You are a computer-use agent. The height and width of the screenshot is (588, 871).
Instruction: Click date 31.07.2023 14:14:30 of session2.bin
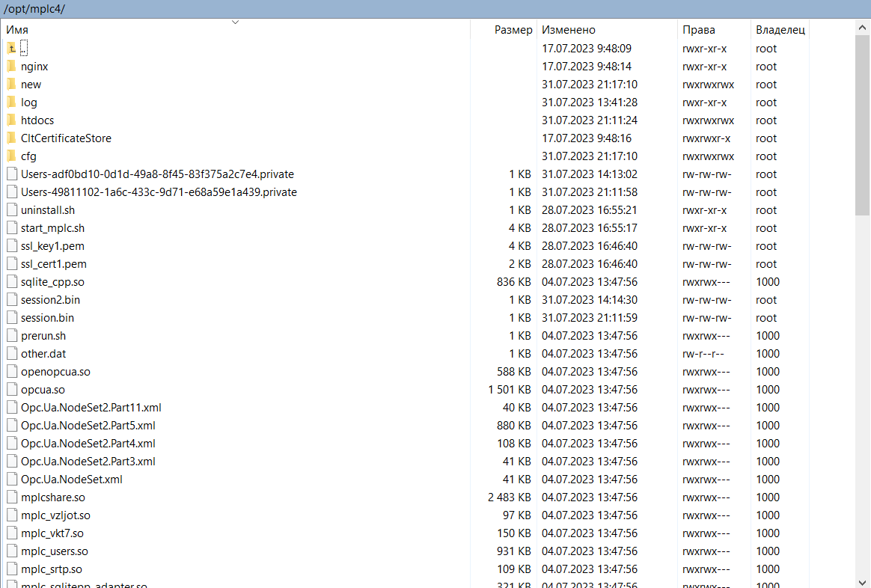pos(590,300)
